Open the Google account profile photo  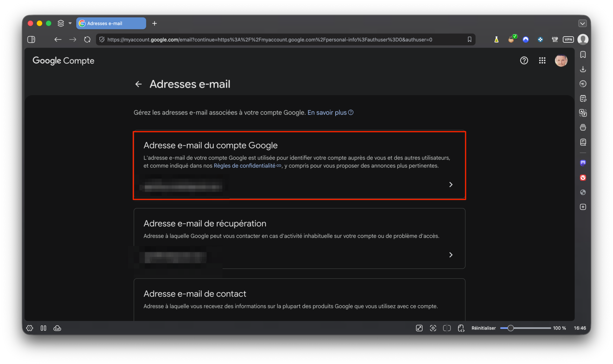click(561, 60)
